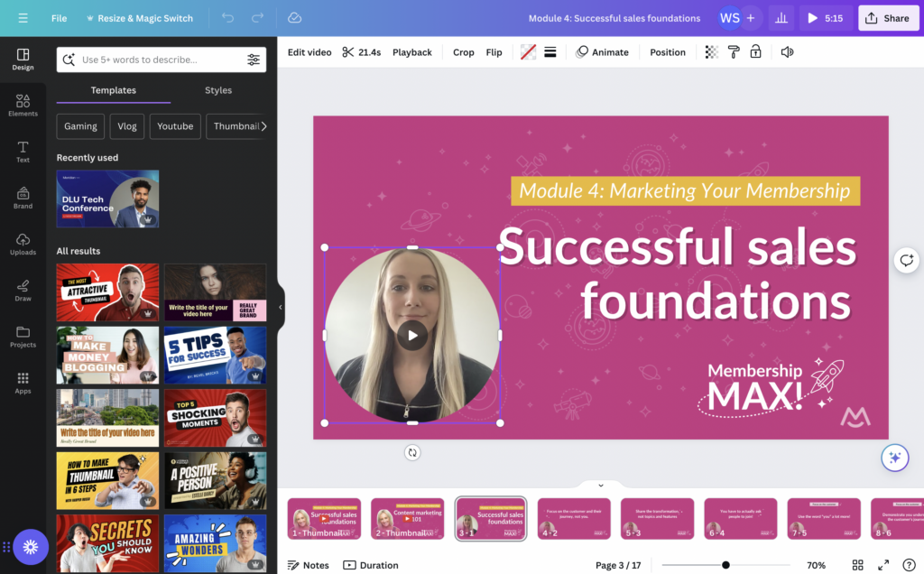The width and height of the screenshot is (924, 574).
Task: Click the scissors icon to trim the clip
Action: (349, 51)
